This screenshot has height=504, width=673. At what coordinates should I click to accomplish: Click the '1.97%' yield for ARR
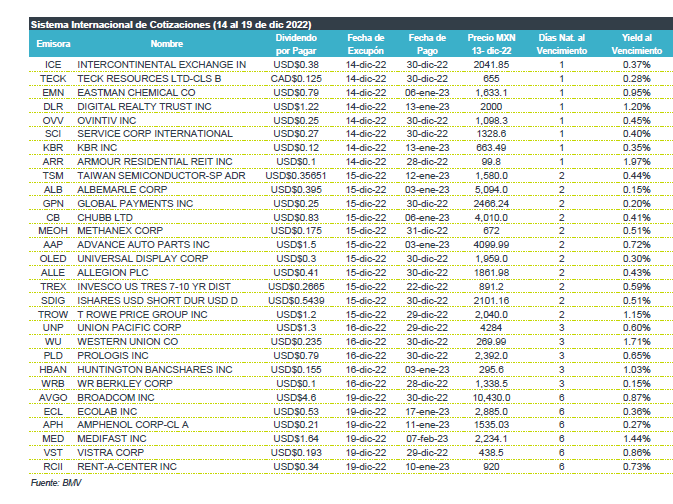637,162
